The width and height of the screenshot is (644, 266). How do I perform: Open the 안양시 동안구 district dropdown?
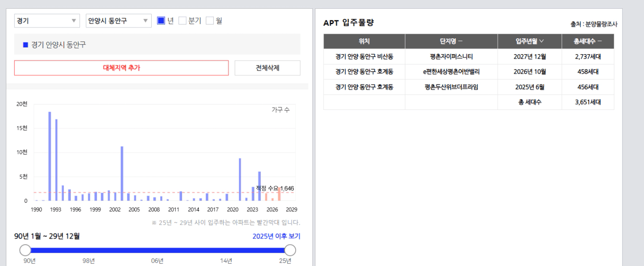119,21
